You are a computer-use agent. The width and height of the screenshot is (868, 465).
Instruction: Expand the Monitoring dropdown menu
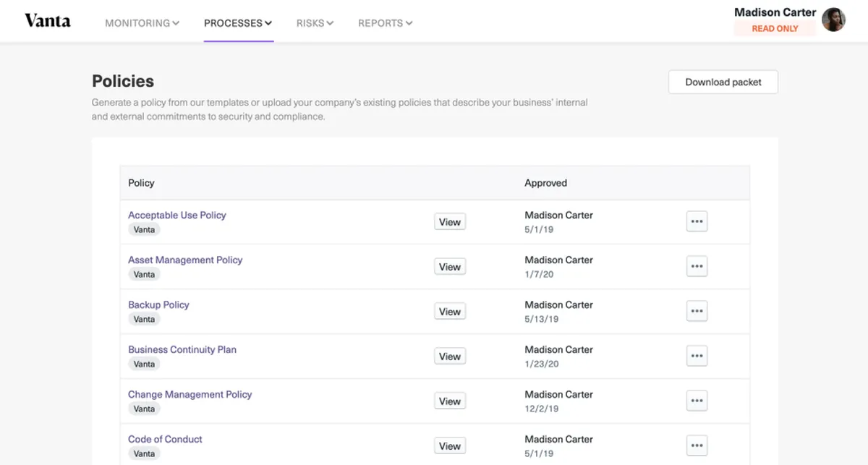click(x=142, y=23)
